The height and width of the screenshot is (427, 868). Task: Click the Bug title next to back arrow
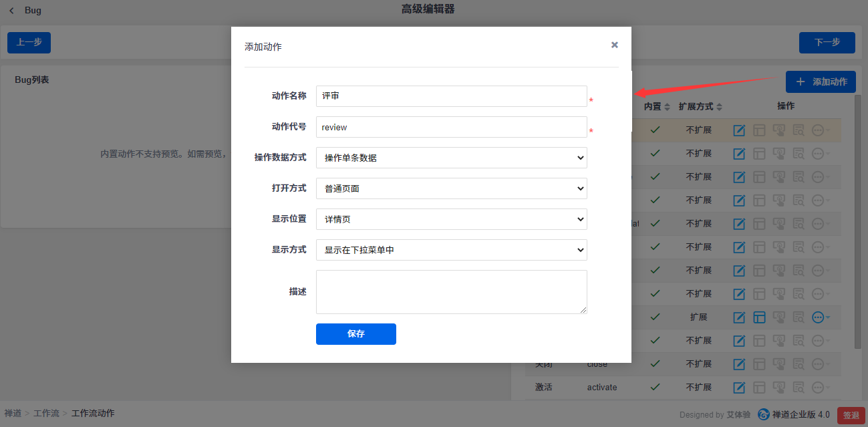click(33, 11)
